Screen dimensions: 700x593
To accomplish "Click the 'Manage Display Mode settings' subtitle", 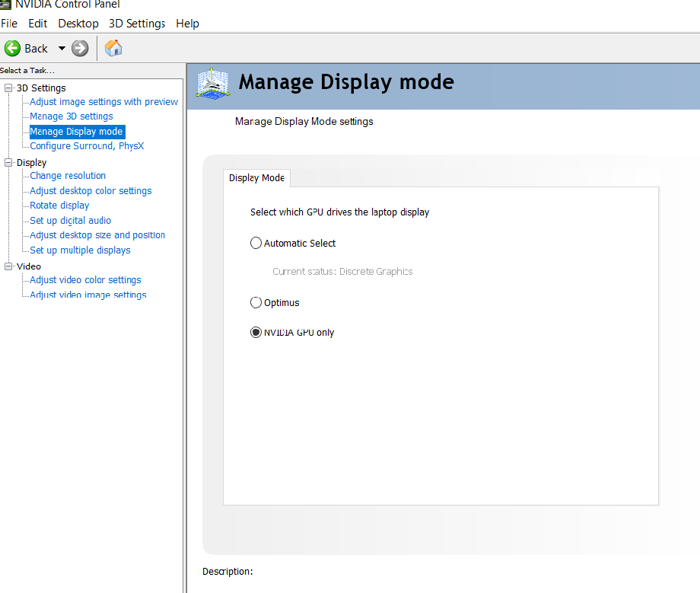I will coord(304,122).
